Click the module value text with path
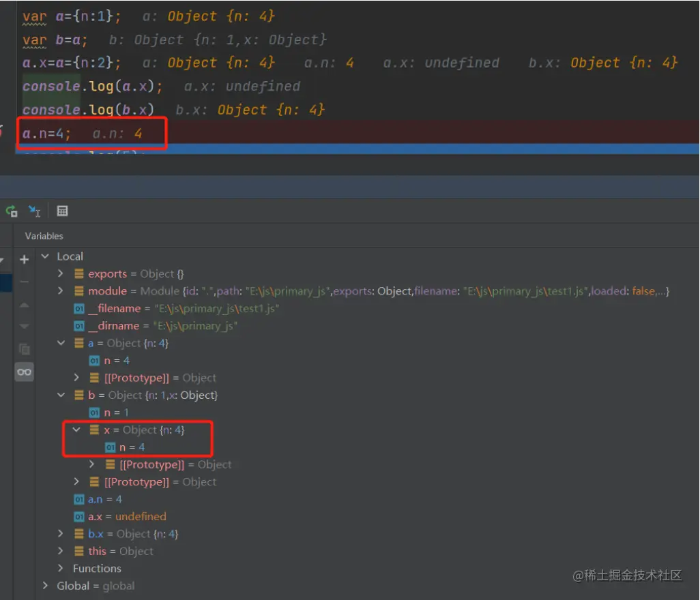This screenshot has width=700, height=600. tap(405, 291)
